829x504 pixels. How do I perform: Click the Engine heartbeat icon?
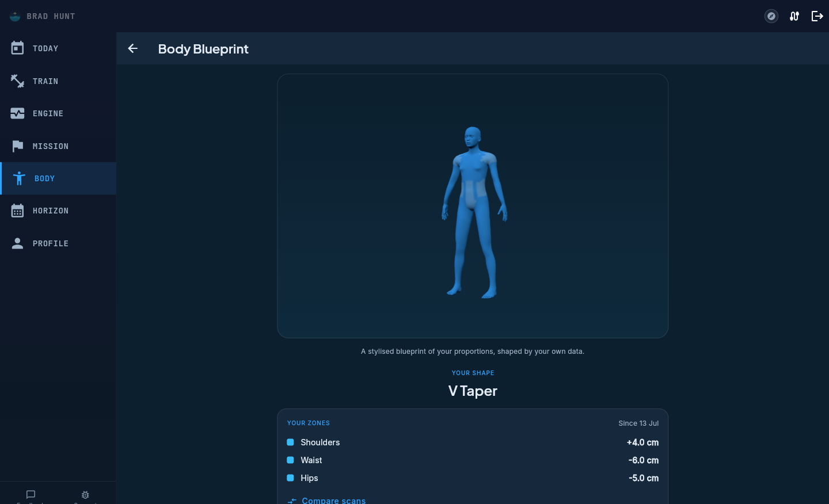click(x=17, y=113)
